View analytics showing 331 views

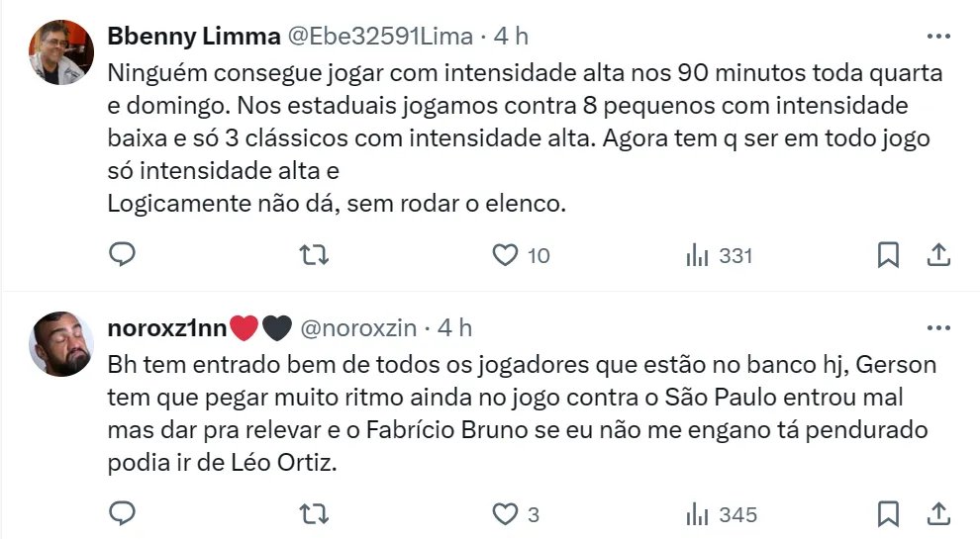tap(698, 255)
